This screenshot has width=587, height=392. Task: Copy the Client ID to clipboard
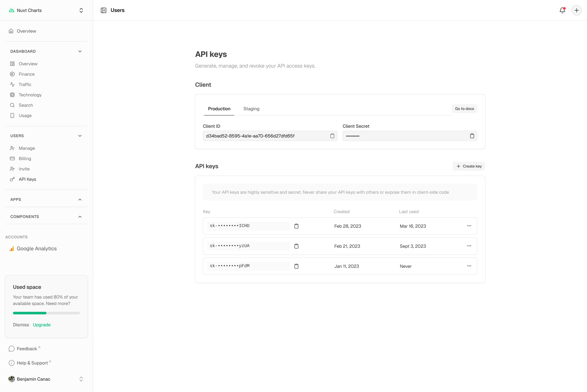tap(332, 136)
